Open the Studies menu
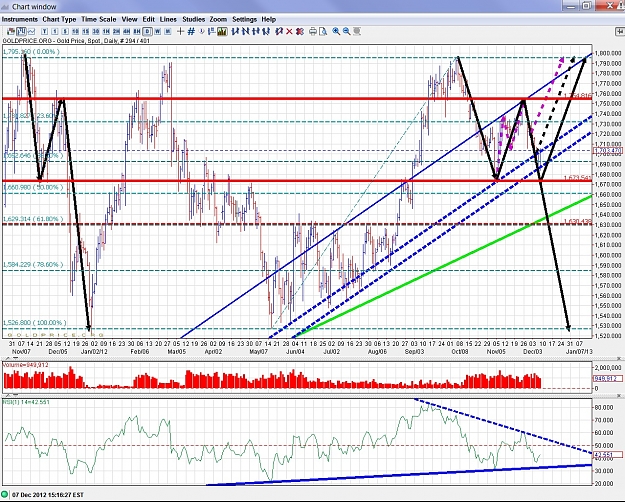 click(x=193, y=19)
